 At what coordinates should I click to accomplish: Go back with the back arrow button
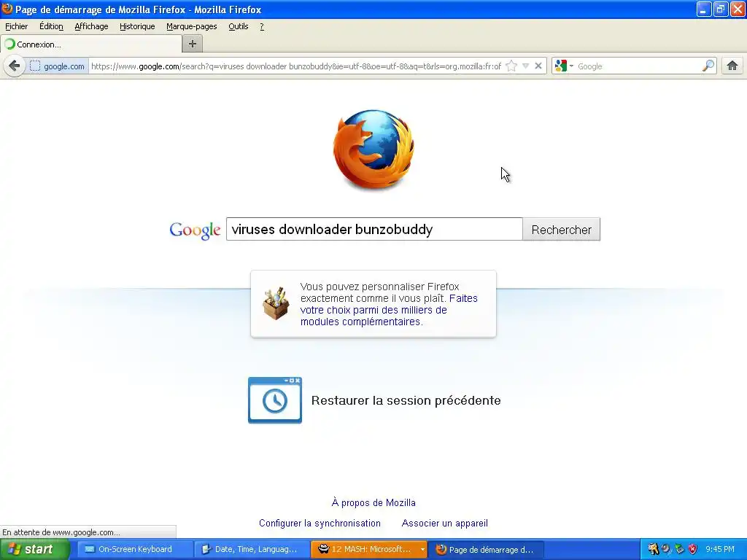coord(15,66)
